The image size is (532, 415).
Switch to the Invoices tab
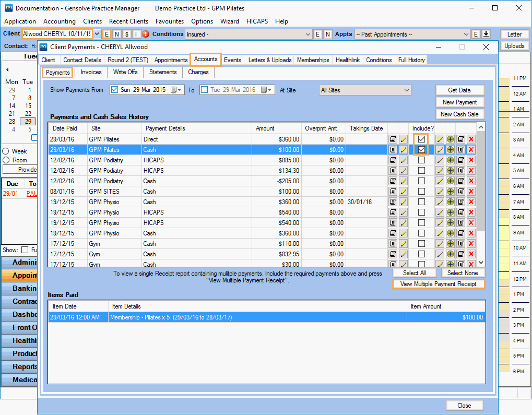click(x=90, y=72)
